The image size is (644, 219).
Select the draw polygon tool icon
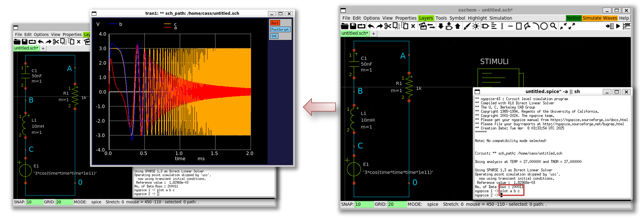click(x=527, y=26)
